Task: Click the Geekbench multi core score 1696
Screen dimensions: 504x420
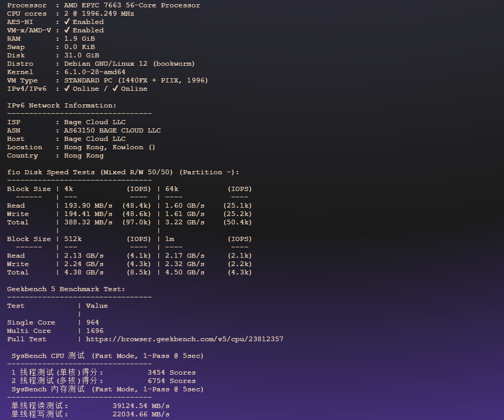Action: pyautogui.click(x=95, y=331)
